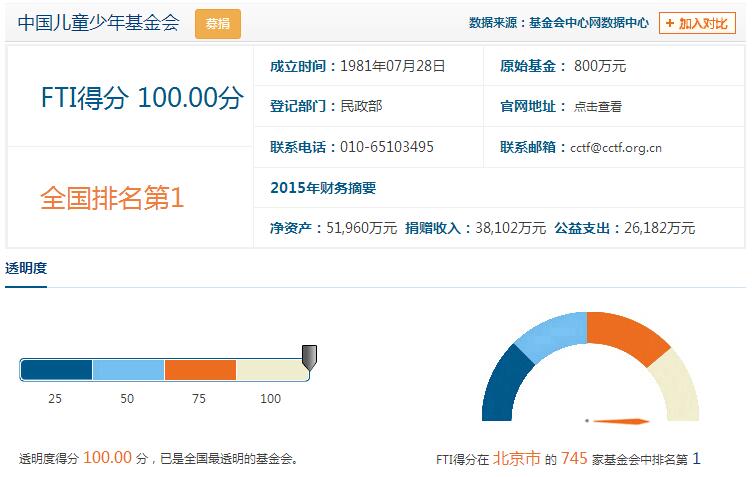
Task: Click the donation income value 38,102万元
Action: point(510,228)
